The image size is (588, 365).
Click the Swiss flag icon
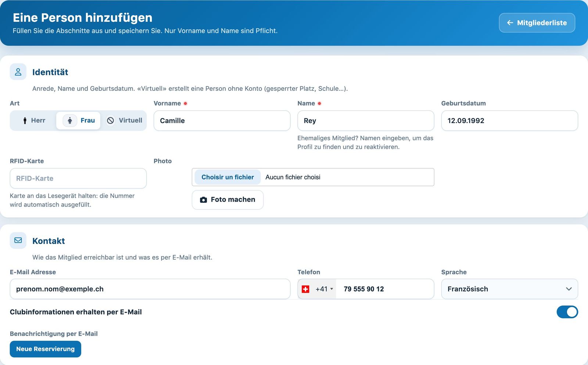tap(305, 289)
